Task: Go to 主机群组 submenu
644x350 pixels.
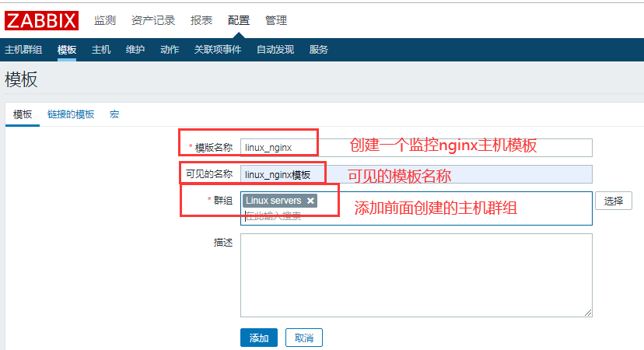Action: 23,50
